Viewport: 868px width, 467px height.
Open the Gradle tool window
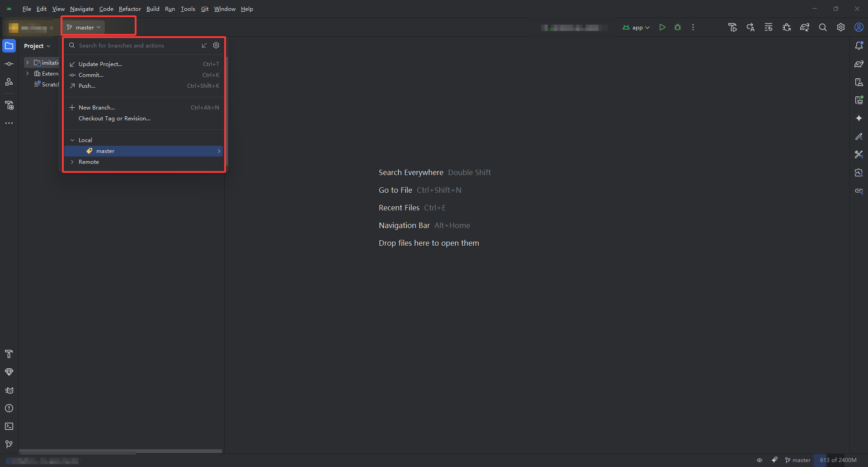tap(859, 63)
